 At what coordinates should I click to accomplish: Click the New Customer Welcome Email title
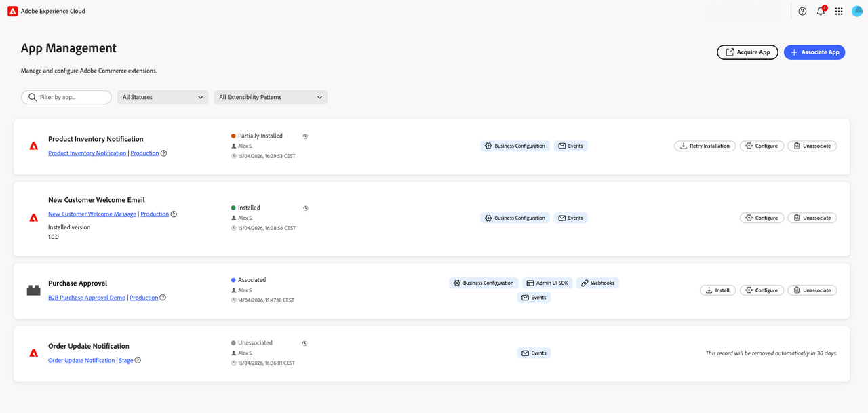(x=96, y=200)
